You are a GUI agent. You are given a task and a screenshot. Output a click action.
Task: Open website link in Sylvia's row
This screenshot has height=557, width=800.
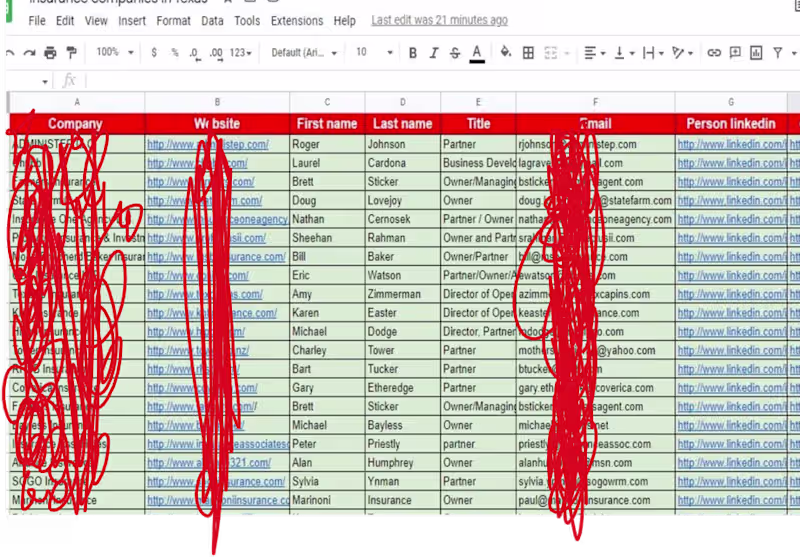pyautogui.click(x=216, y=482)
